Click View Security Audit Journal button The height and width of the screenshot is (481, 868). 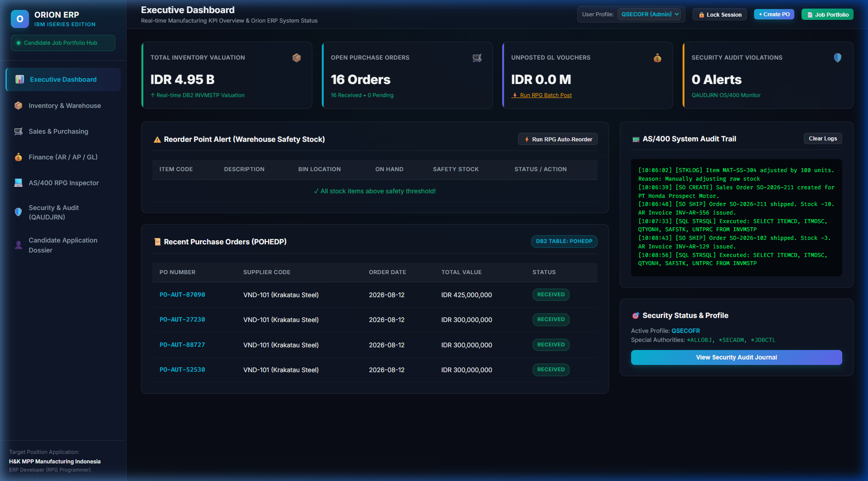[736, 357]
